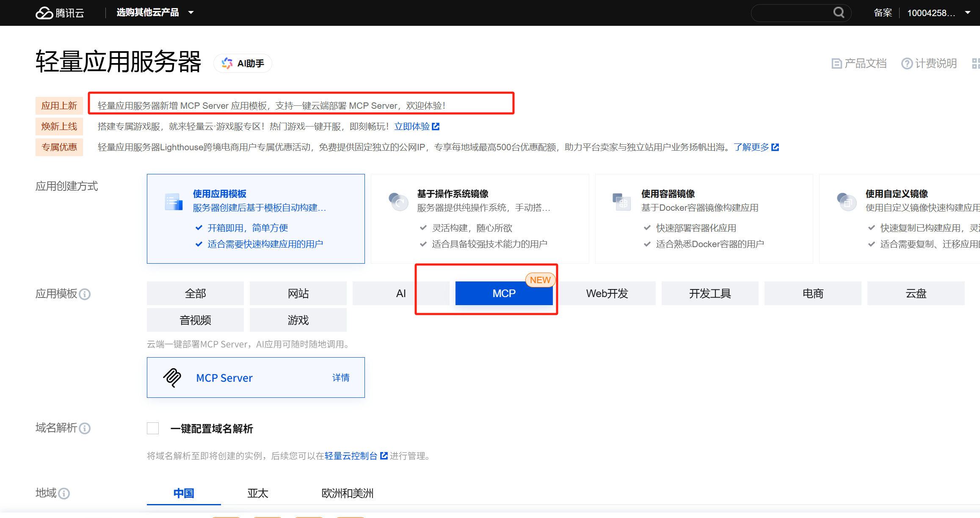This screenshot has width=980, height=518.
Task: Select the 使用应用模板 creation card
Action: click(x=256, y=219)
